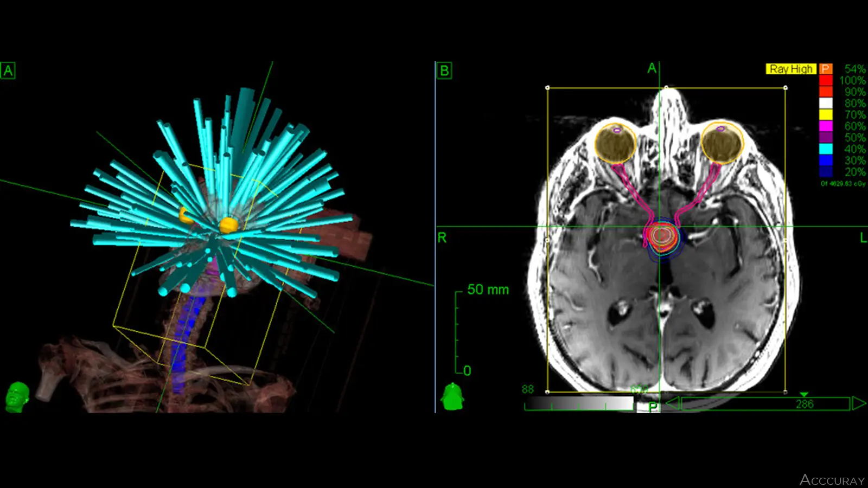Click the right arrow of the slice slider
The width and height of the screenshot is (868, 488).
pos(858,403)
